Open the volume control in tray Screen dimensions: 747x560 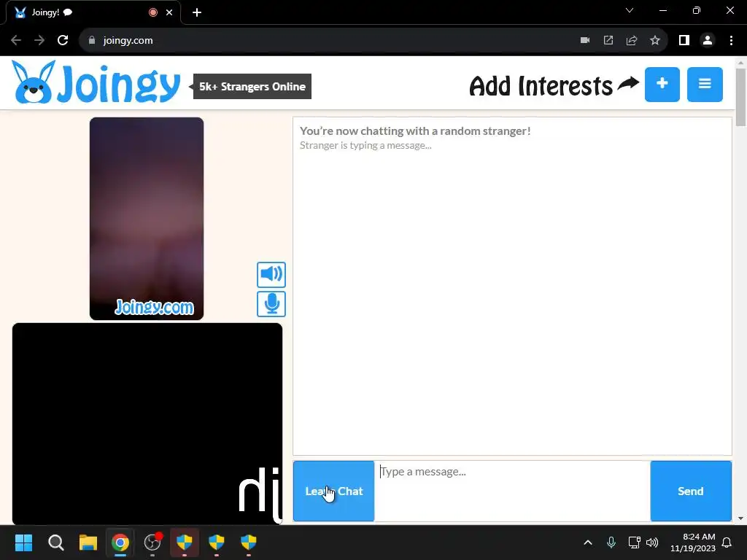[652, 542]
